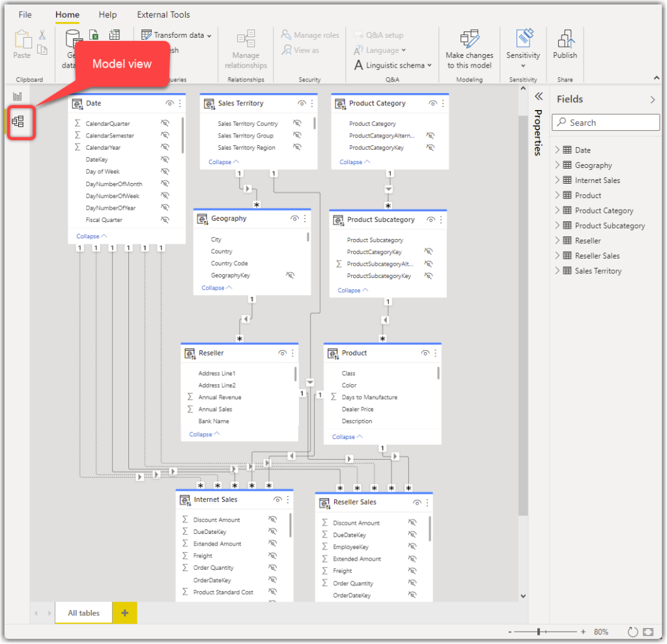
Task: Open more options for Geography table
Action: click(x=305, y=219)
